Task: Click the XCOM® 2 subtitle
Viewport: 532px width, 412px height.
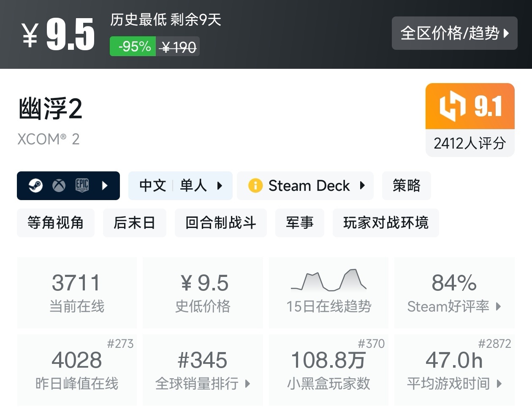Action: (49, 139)
